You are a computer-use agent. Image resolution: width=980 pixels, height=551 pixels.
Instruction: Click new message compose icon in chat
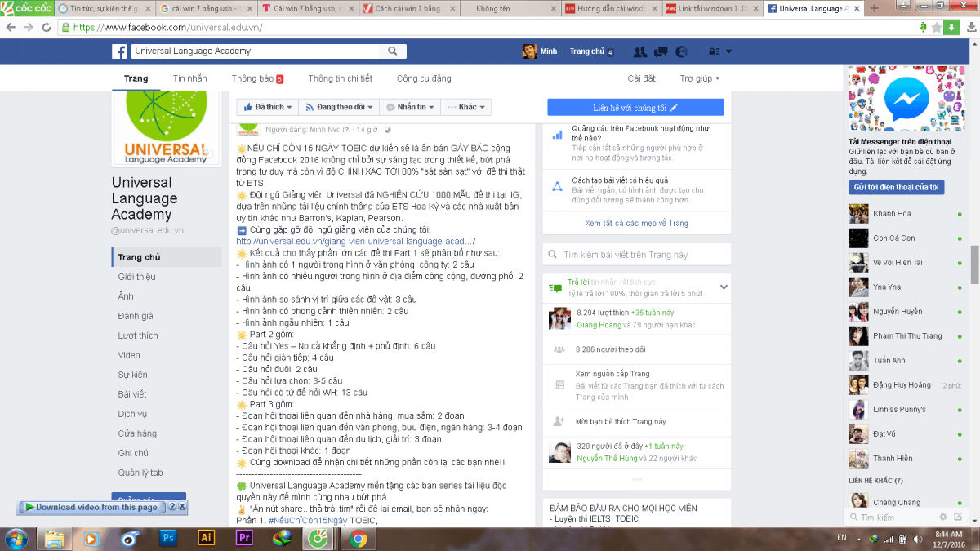(958, 518)
